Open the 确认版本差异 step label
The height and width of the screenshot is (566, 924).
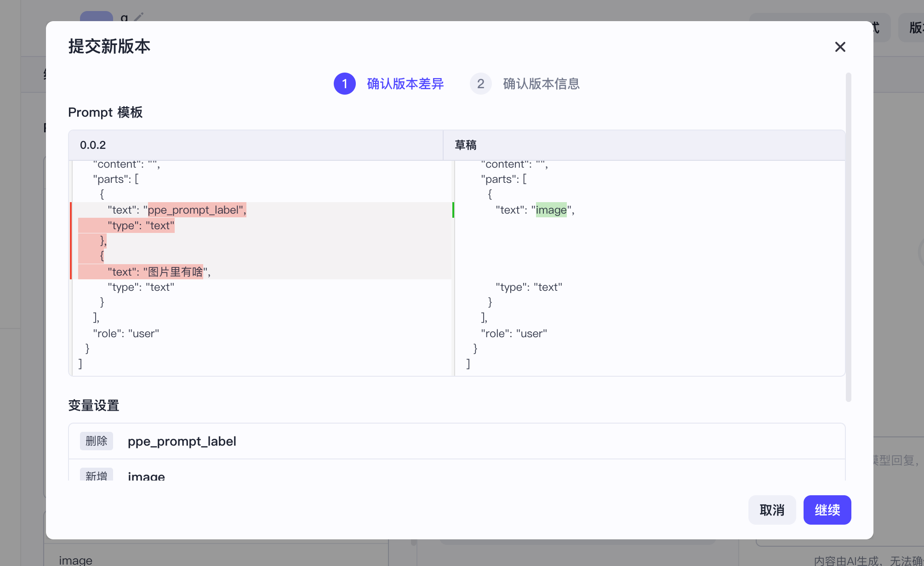(405, 84)
